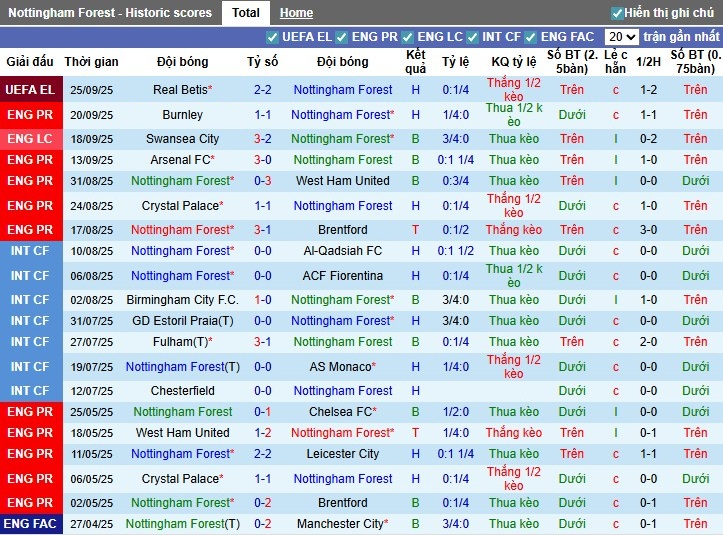Click Crystal Palace on 06/05/25

[182, 479]
